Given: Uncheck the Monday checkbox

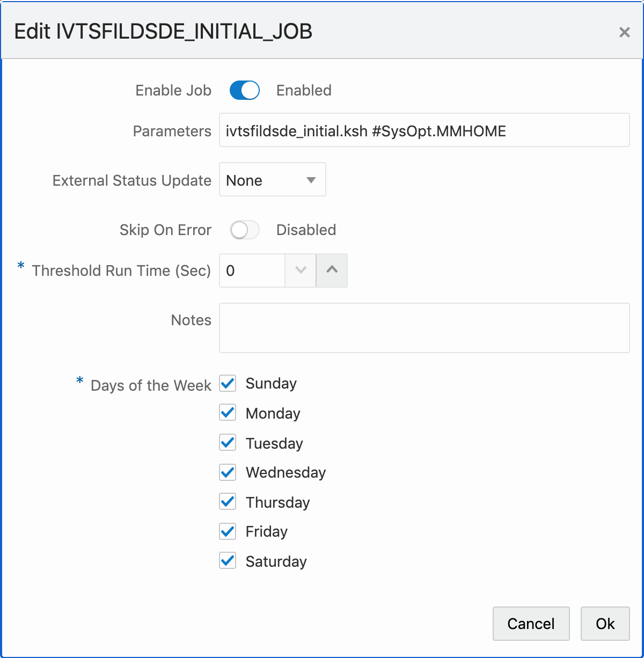Looking at the screenshot, I should pos(227,413).
